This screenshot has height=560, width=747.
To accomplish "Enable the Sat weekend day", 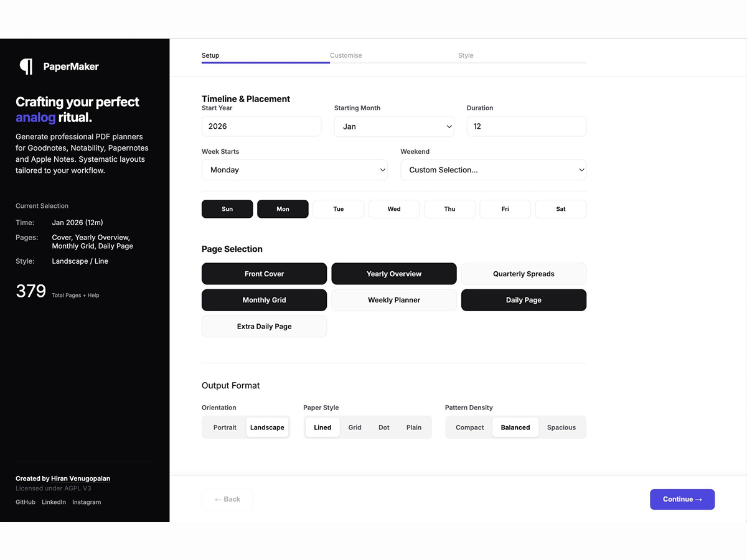I will pyautogui.click(x=561, y=209).
